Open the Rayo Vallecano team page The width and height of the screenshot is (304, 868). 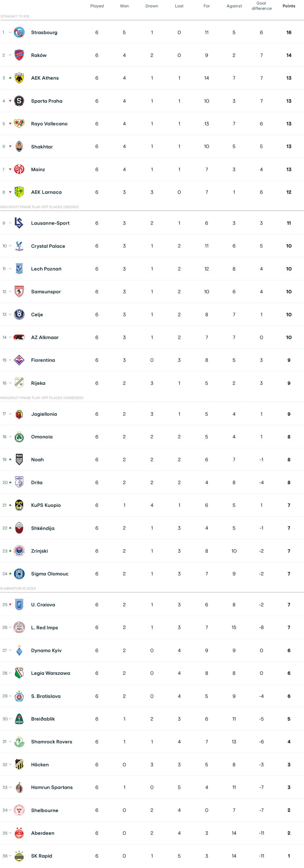[49, 124]
